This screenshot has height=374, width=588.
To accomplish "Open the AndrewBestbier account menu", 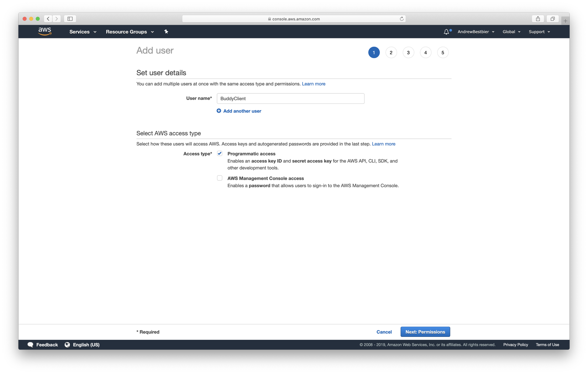I will tap(476, 32).
